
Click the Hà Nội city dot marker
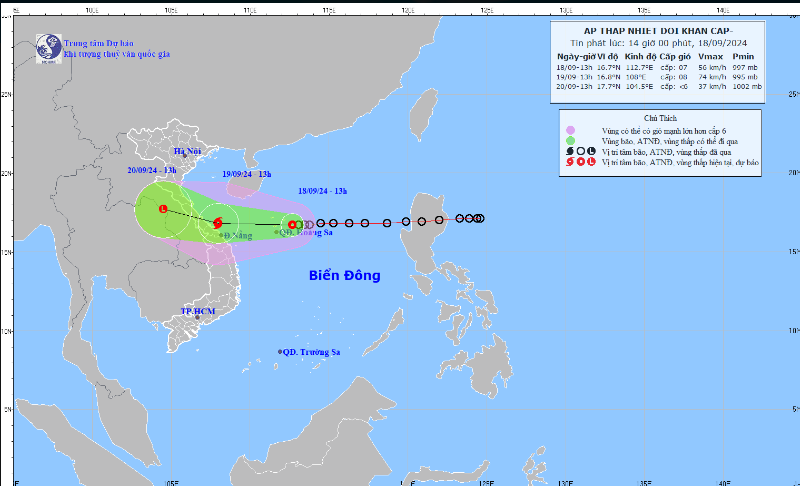(185, 156)
